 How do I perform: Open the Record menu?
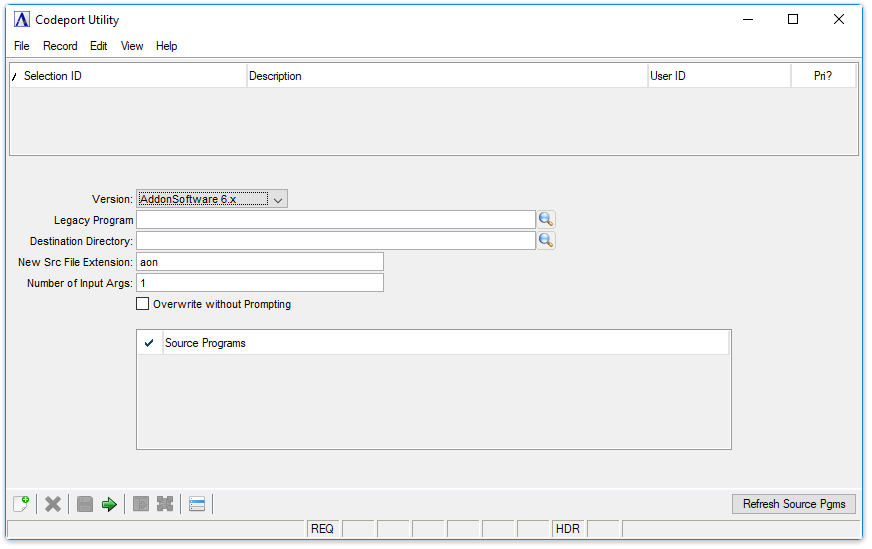[60, 46]
